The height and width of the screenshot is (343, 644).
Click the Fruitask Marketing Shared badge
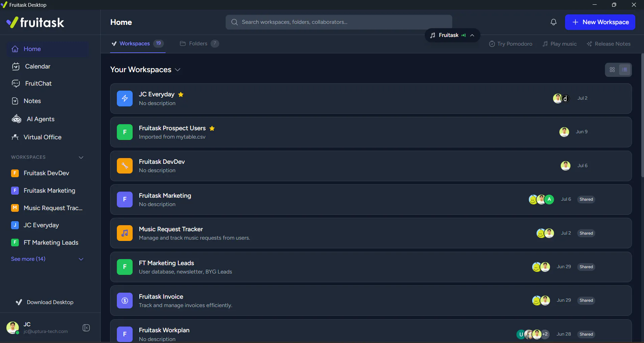point(586,199)
